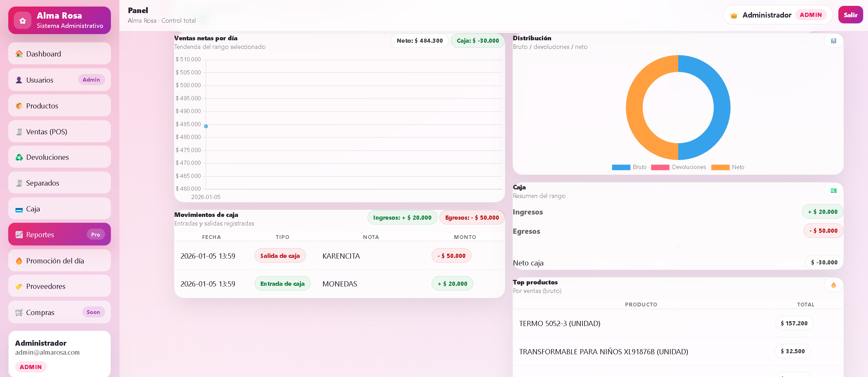This screenshot has width=868, height=377.
Task: Click the house icon for Dashboard
Action: [19, 54]
